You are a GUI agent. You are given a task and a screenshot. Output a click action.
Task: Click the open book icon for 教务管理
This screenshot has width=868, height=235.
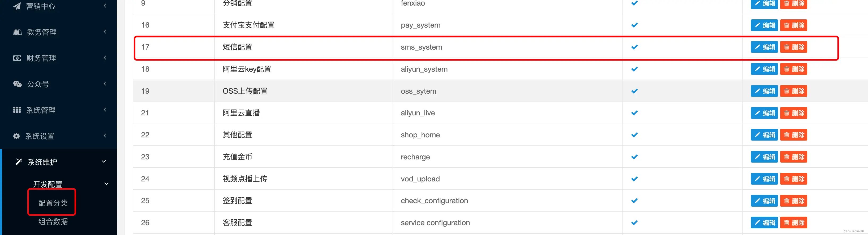tap(17, 32)
